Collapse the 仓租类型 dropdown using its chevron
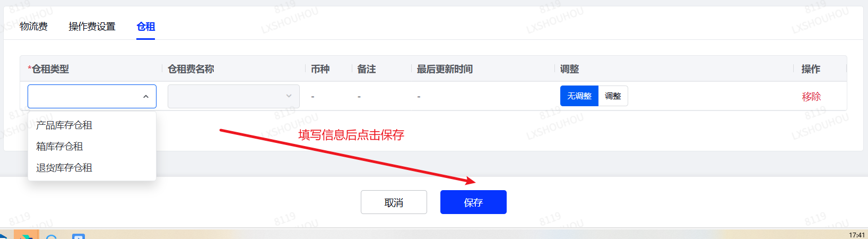This screenshot has width=868, height=239. click(x=146, y=97)
